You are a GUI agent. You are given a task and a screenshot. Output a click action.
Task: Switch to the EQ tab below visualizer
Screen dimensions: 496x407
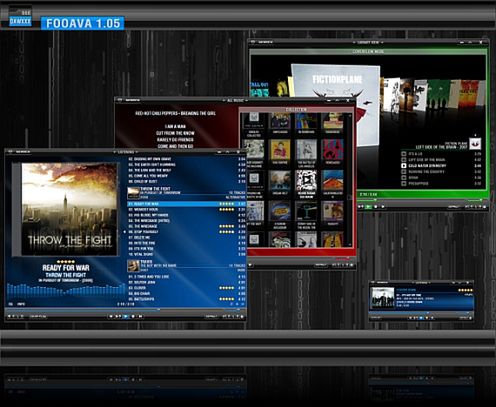(11, 304)
